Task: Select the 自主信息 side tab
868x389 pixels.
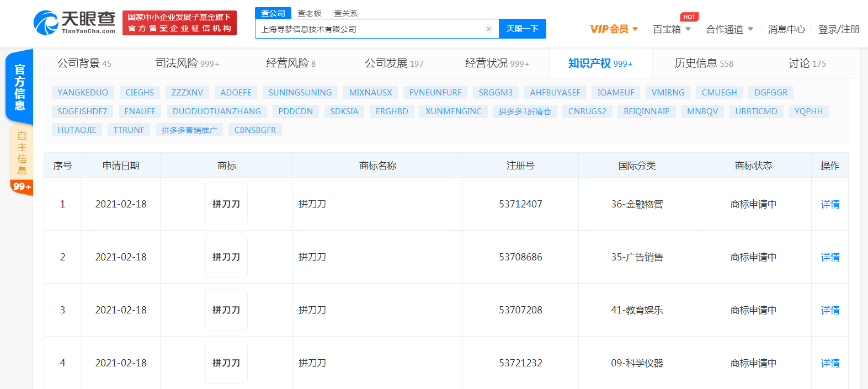Action: pos(22,152)
